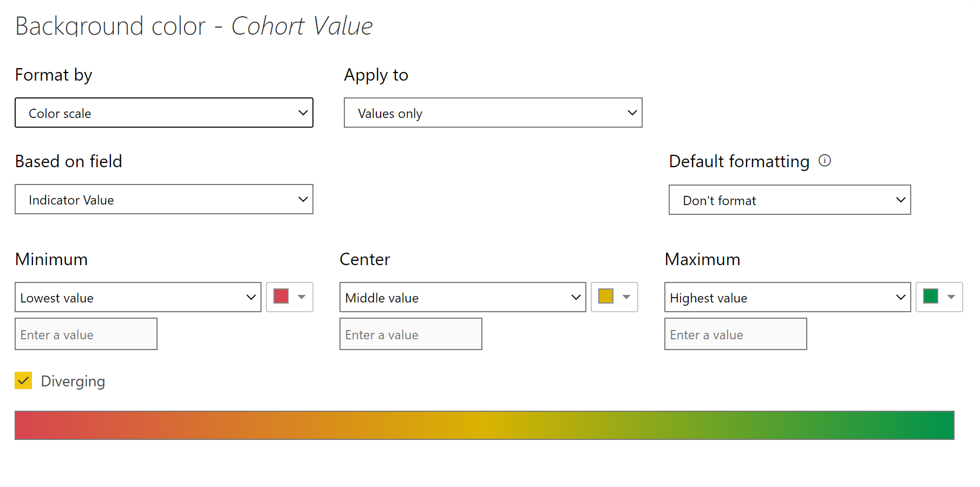The image size is (980, 487).
Task: Expand the Highest value dropdown
Action: [x=787, y=297]
